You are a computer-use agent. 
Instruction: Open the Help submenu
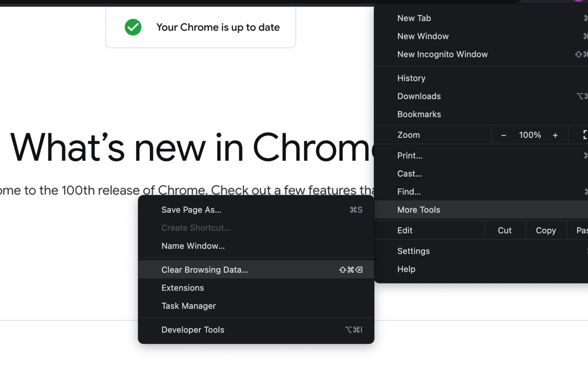pos(481,269)
